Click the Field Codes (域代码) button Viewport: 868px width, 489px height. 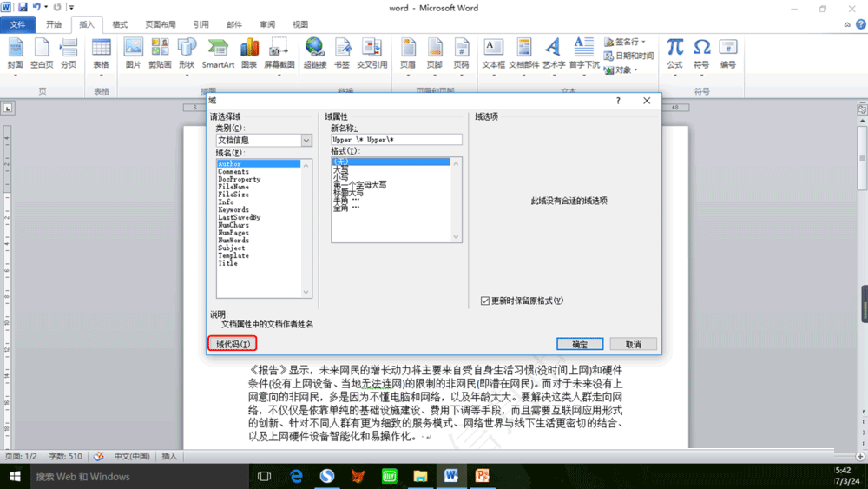click(x=233, y=344)
